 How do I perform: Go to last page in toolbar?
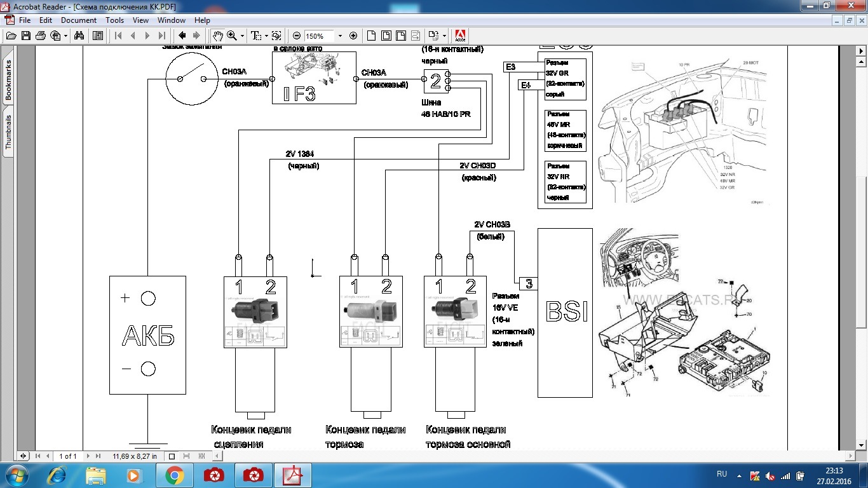pyautogui.click(x=162, y=36)
